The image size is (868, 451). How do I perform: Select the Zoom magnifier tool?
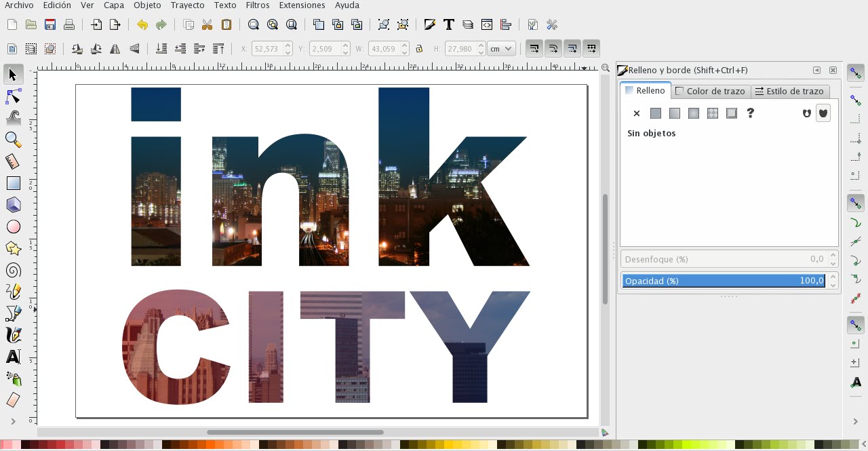click(x=13, y=140)
